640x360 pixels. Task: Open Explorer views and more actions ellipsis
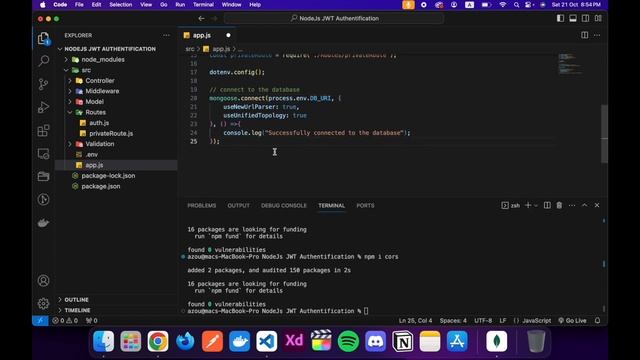tap(166, 36)
